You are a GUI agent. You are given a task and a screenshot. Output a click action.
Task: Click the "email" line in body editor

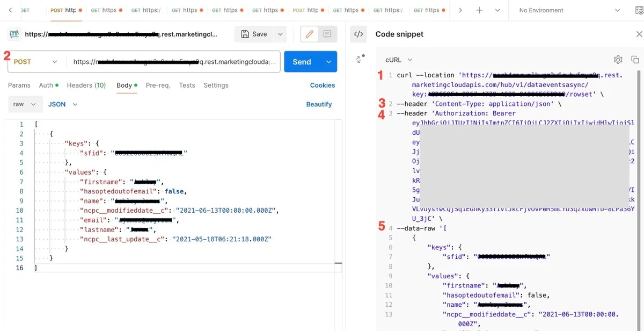pyautogui.click(x=129, y=220)
